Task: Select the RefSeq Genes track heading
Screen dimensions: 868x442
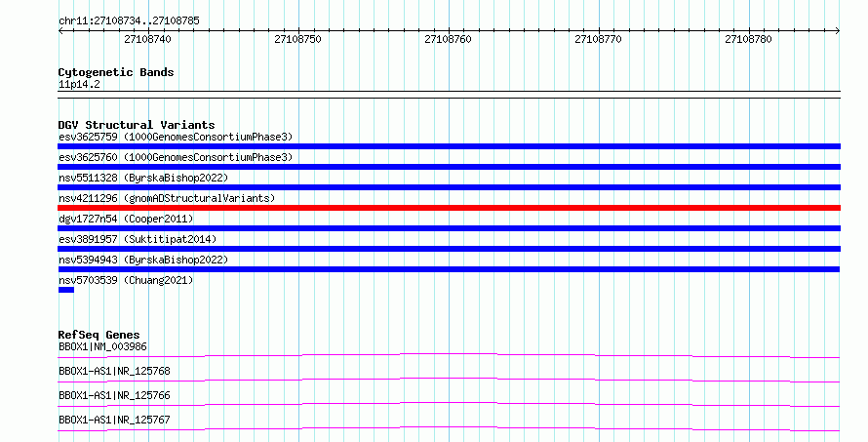Action: 99,335
